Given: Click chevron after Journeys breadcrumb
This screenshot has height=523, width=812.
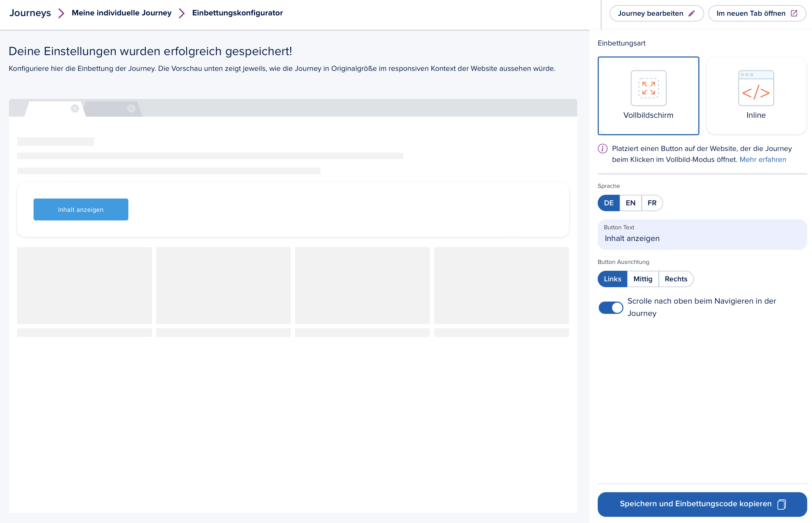Looking at the screenshot, I should (x=61, y=13).
